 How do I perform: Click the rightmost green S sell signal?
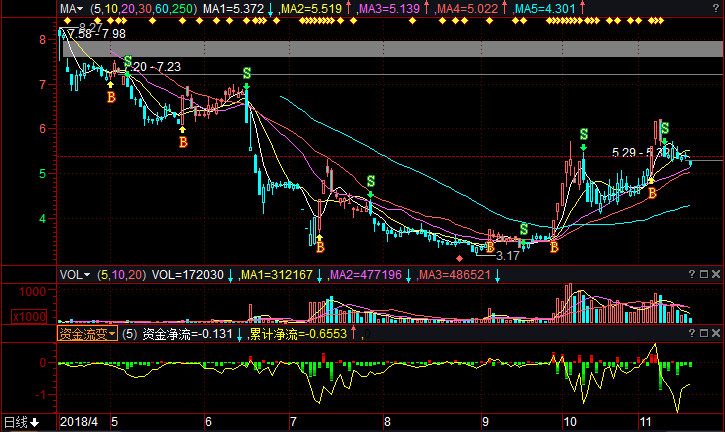(x=663, y=128)
